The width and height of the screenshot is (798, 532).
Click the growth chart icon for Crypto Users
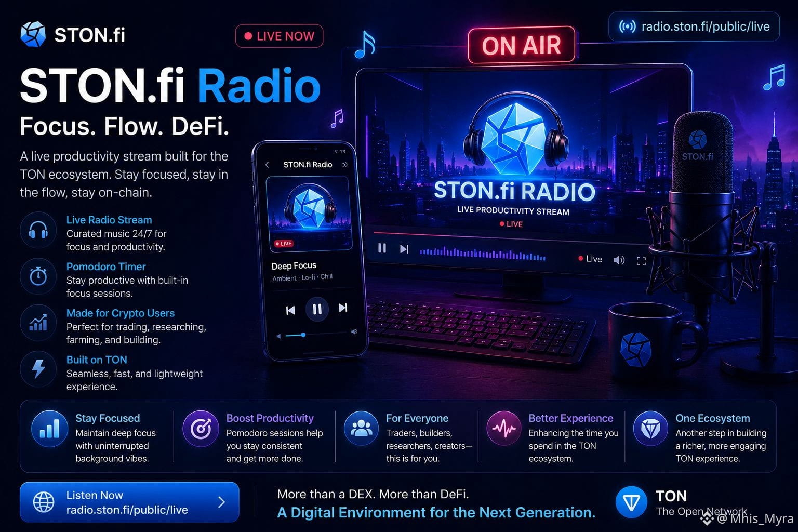click(x=38, y=323)
